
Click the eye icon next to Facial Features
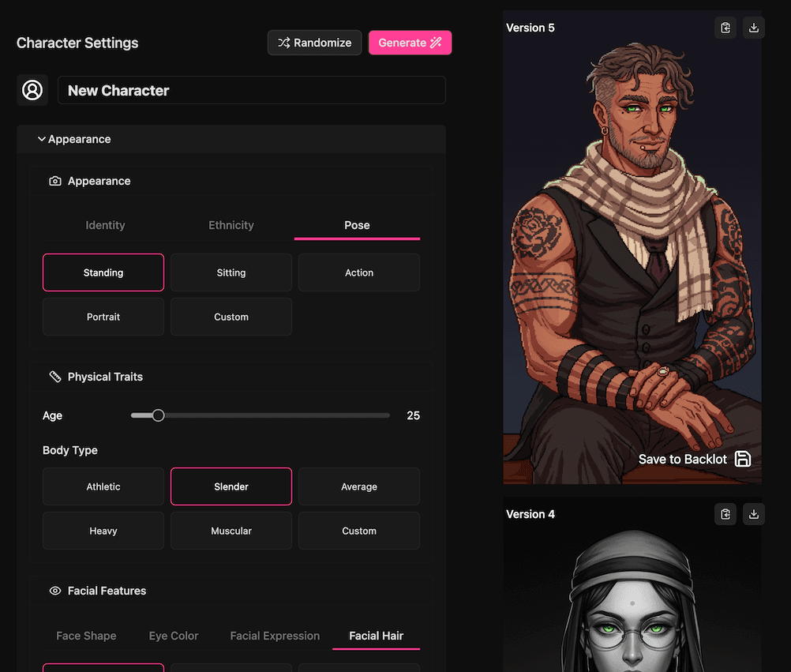54,591
